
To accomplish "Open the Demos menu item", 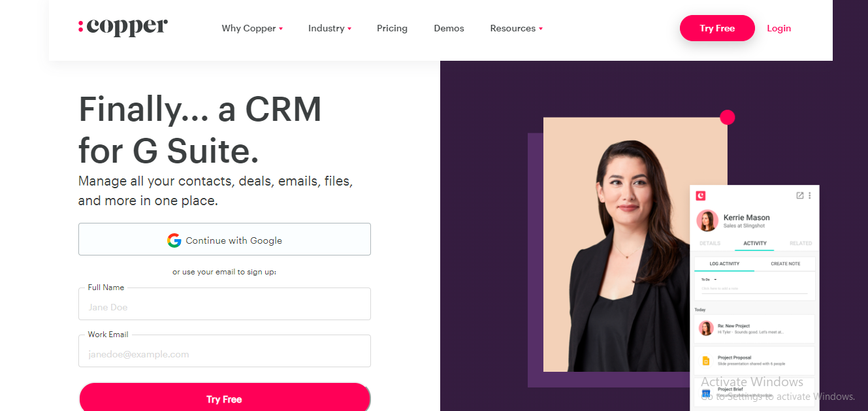I will (449, 28).
